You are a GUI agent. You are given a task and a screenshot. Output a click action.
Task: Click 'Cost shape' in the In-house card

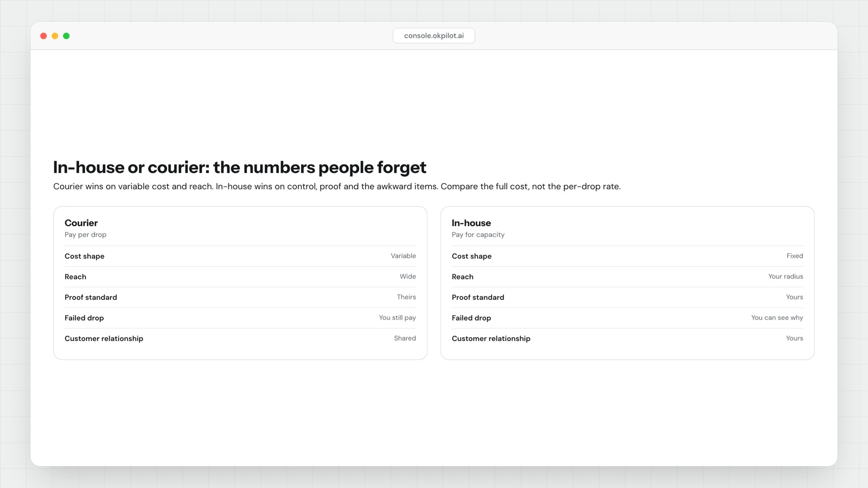click(472, 256)
